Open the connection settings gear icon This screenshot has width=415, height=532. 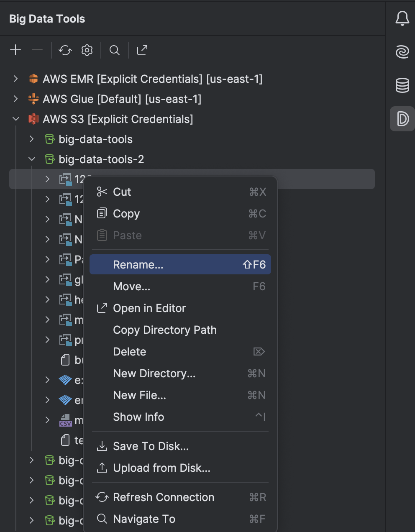(87, 50)
